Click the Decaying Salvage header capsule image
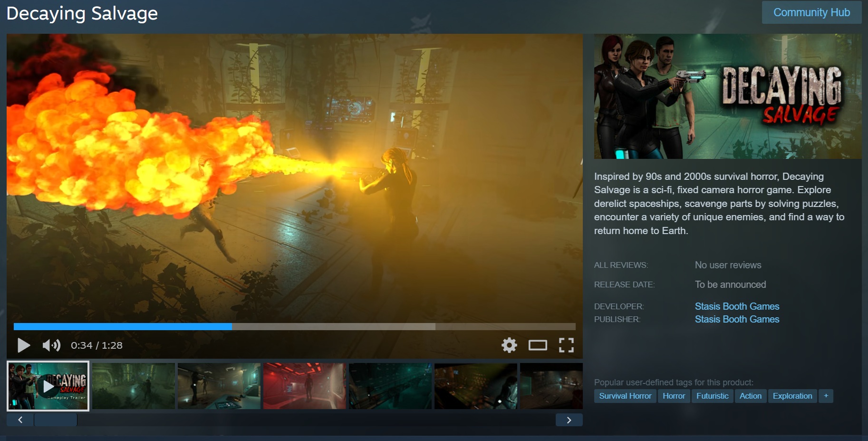868x441 pixels. pos(728,96)
